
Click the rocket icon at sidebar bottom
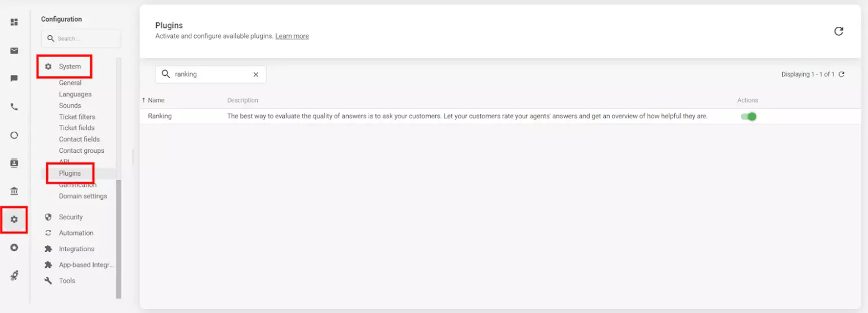(x=15, y=276)
